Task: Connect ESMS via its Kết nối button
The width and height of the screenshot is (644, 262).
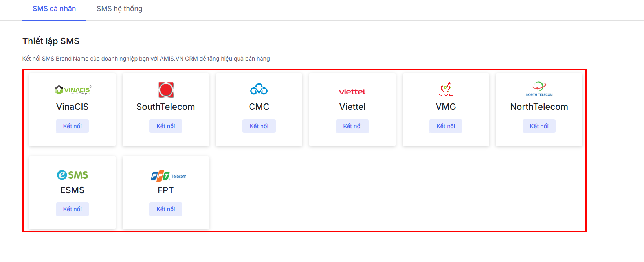Action: tap(72, 209)
